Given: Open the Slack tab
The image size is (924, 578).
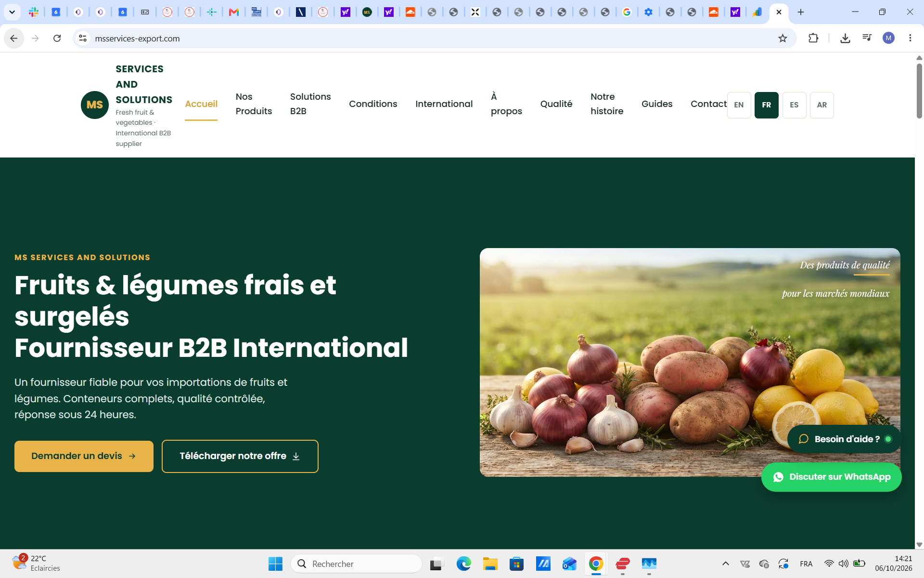Looking at the screenshot, I should point(34,12).
